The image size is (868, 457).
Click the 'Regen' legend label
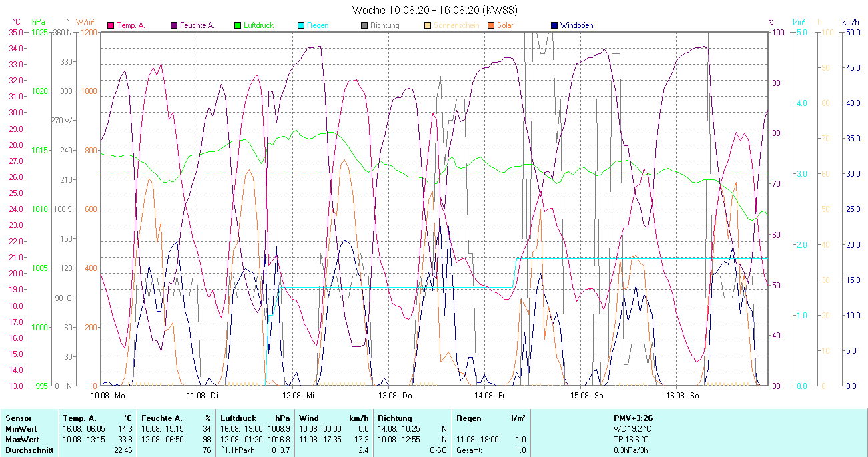(x=318, y=25)
